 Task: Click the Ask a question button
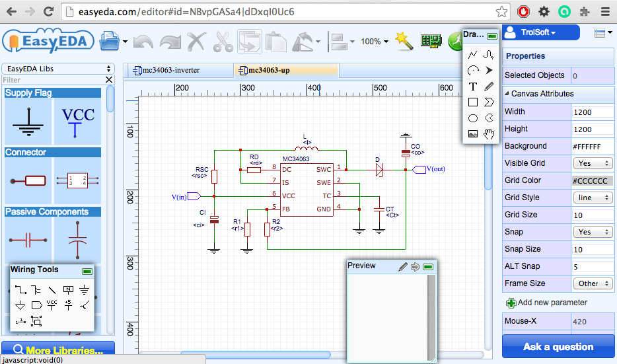[558, 347]
